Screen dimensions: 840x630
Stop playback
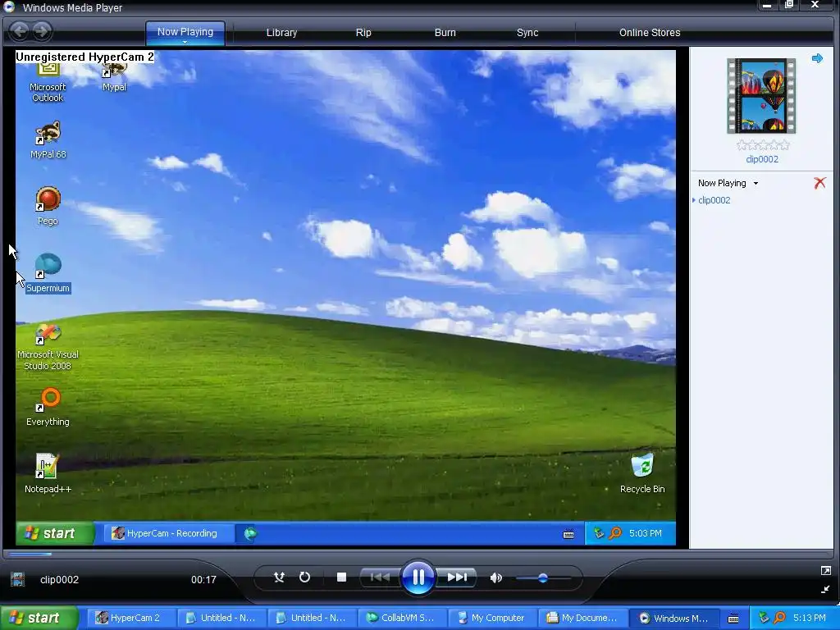(x=341, y=577)
